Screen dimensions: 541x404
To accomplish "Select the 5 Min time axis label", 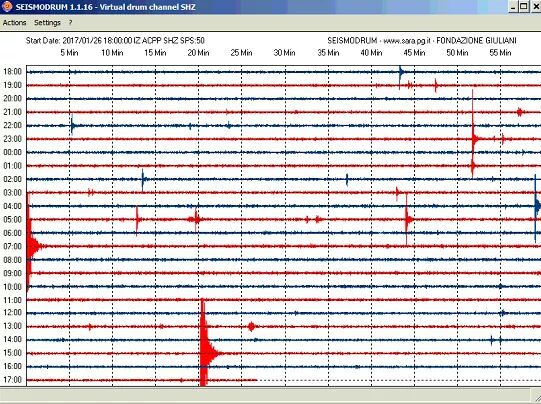I will [69, 53].
